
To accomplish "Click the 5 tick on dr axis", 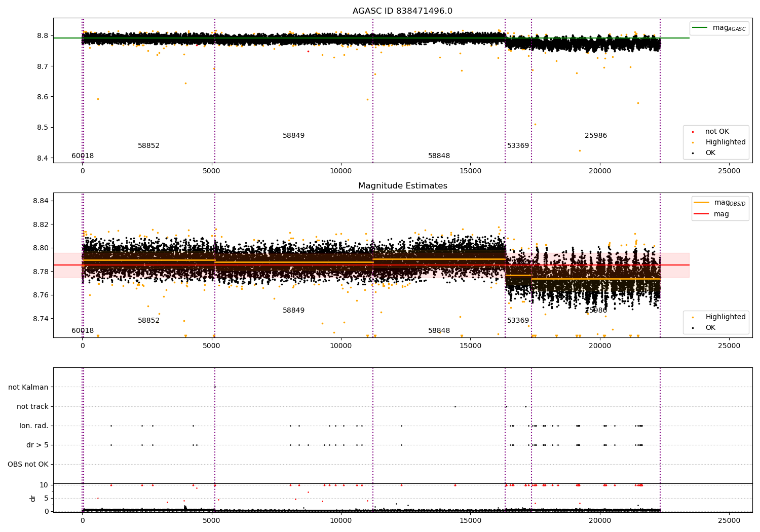I will pos(46,498).
